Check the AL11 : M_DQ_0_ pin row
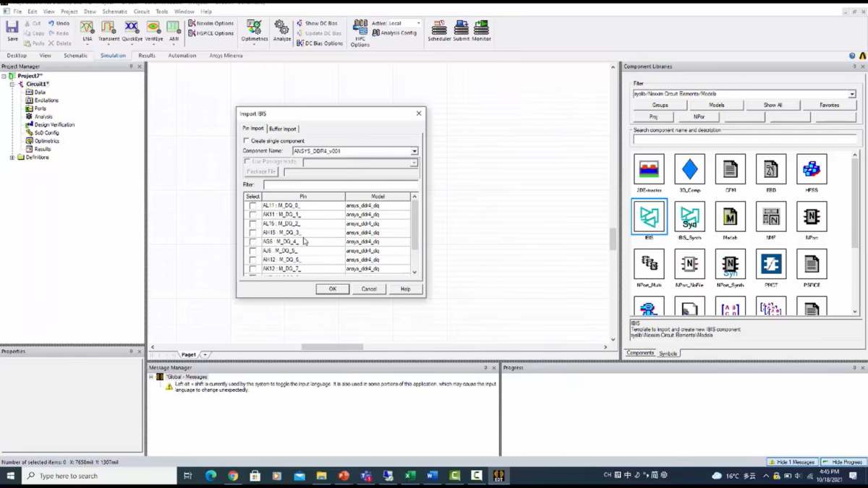 coord(252,205)
